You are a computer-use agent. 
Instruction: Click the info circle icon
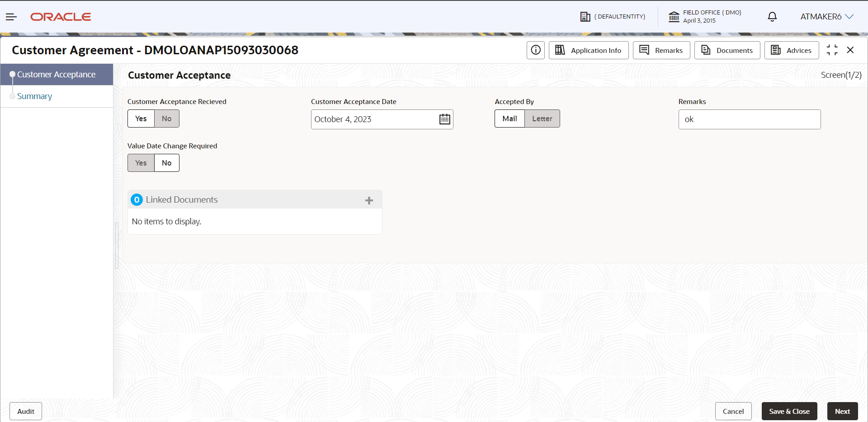(536, 50)
